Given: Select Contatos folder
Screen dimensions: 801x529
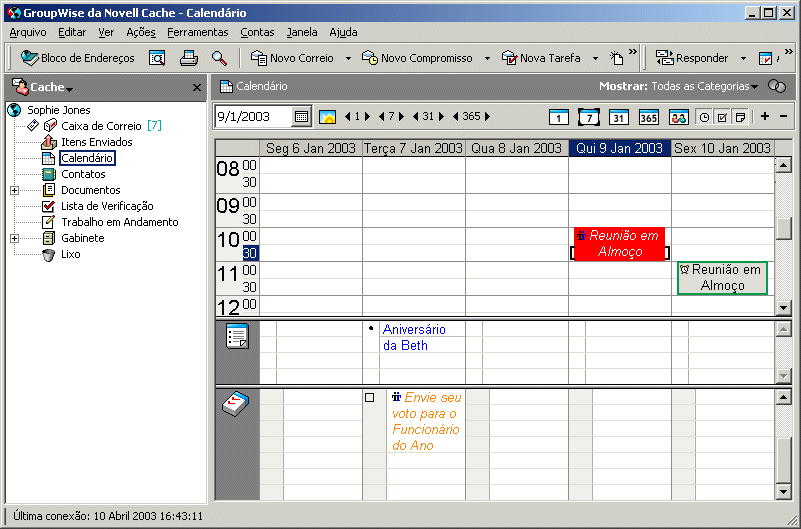Looking at the screenshot, I should tap(83, 174).
